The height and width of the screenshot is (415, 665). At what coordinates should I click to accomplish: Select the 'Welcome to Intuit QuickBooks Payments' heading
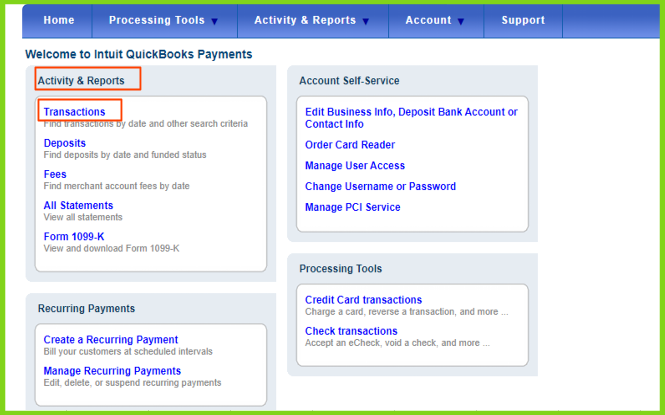click(139, 54)
